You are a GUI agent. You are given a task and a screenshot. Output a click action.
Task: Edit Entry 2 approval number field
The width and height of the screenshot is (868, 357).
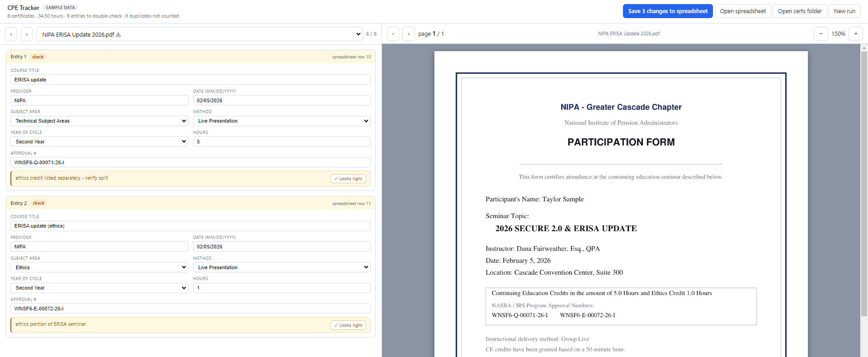pyautogui.click(x=190, y=309)
